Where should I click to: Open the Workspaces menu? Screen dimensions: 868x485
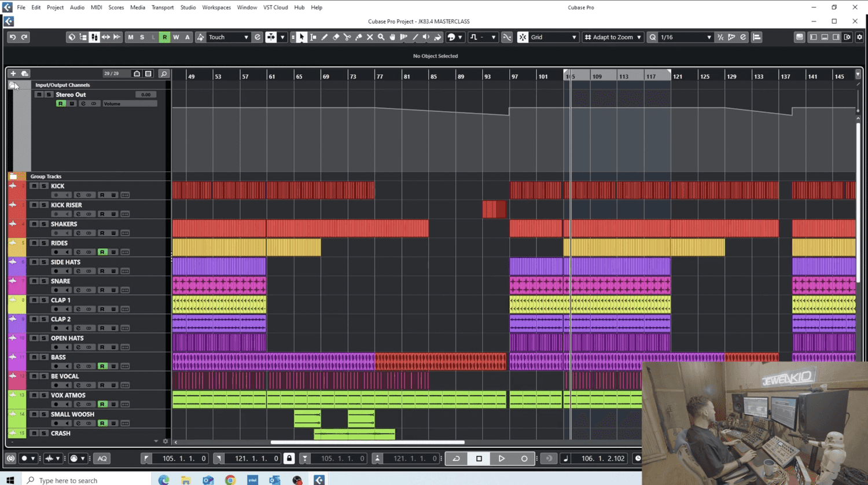point(216,8)
